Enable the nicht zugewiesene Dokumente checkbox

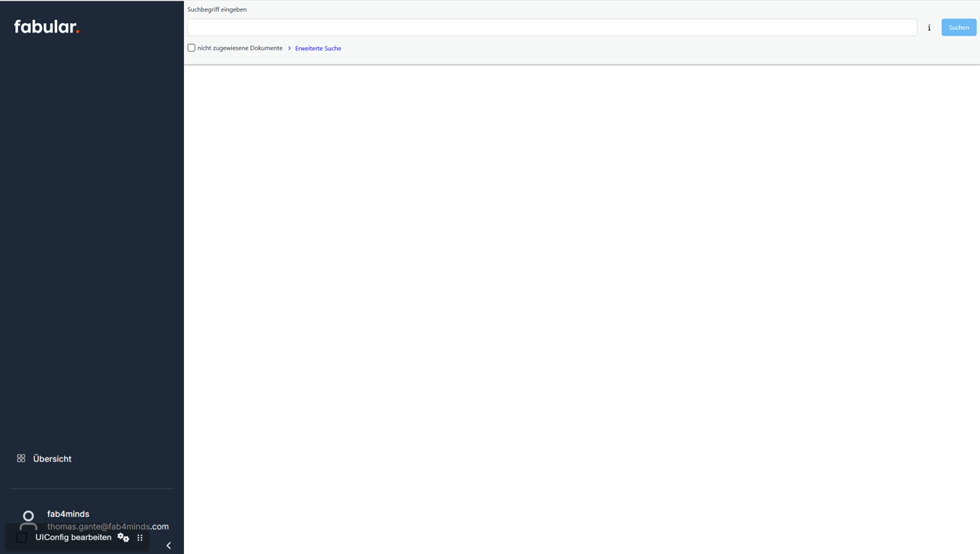click(191, 47)
